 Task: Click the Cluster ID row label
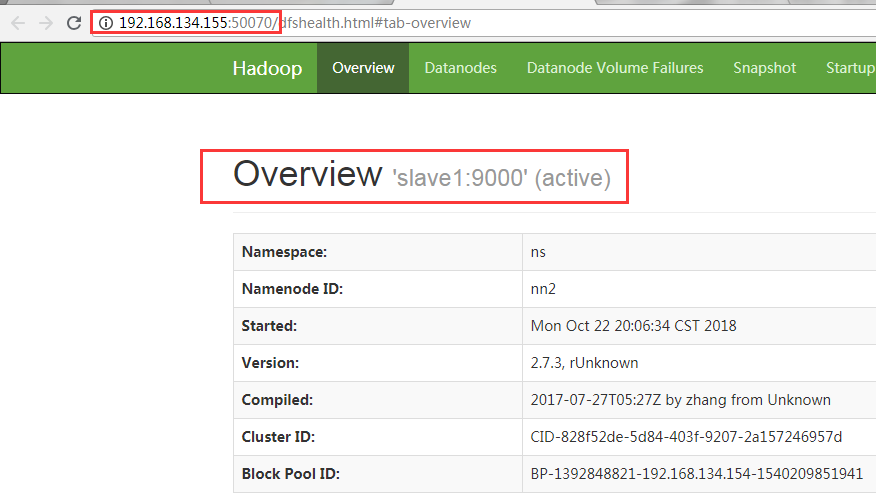tap(278, 437)
